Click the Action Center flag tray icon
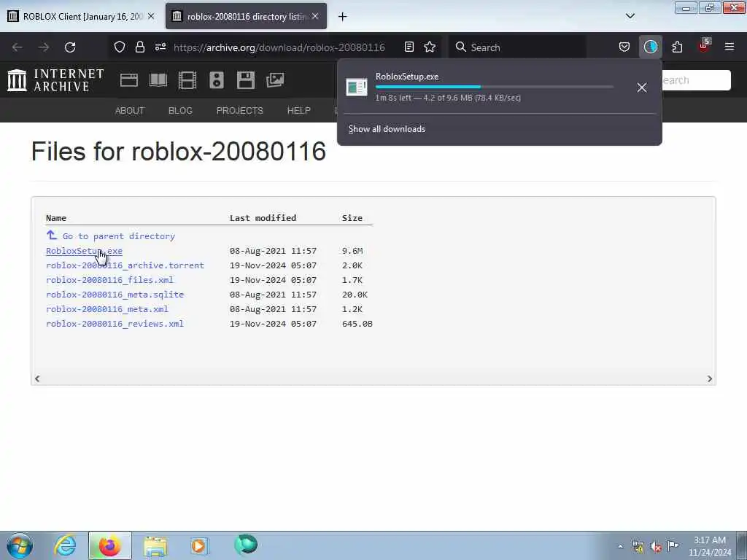This screenshot has width=747, height=560. coord(673,545)
